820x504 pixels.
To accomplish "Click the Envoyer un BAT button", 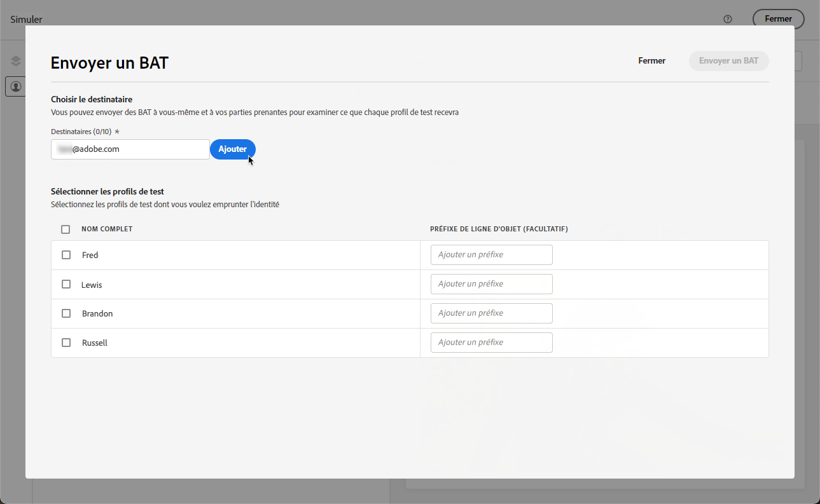I will (728, 61).
